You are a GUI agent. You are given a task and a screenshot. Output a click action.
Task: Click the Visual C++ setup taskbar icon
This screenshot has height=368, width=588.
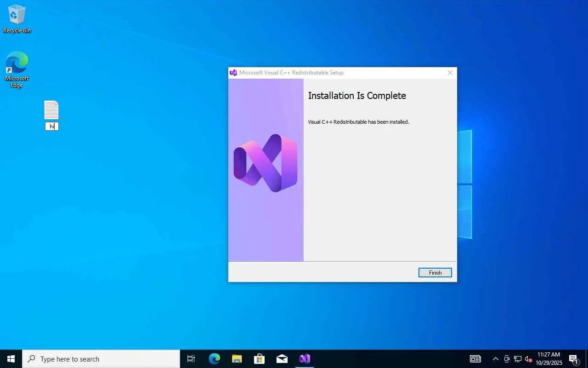coord(304,359)
